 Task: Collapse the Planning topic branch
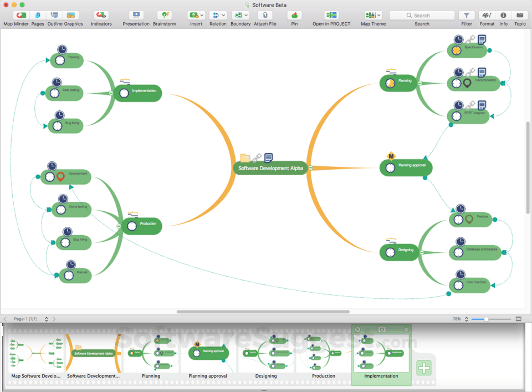pos(420,83)
